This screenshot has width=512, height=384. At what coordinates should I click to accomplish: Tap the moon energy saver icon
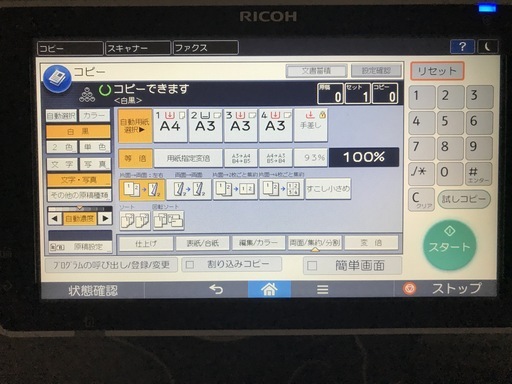pos(488,47)
